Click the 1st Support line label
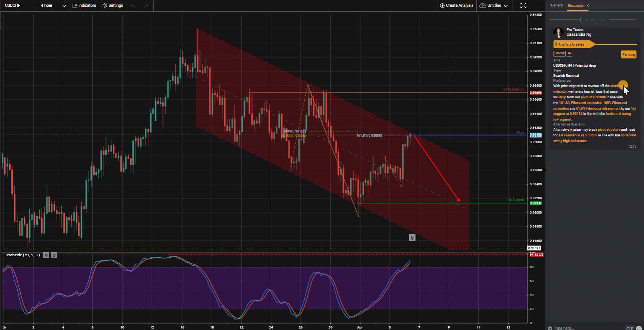 click(515, 200)
